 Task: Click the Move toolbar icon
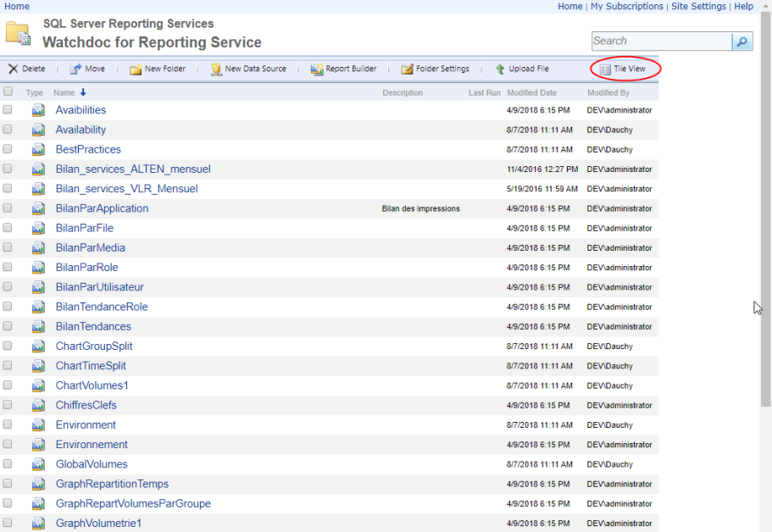point(75,69)
